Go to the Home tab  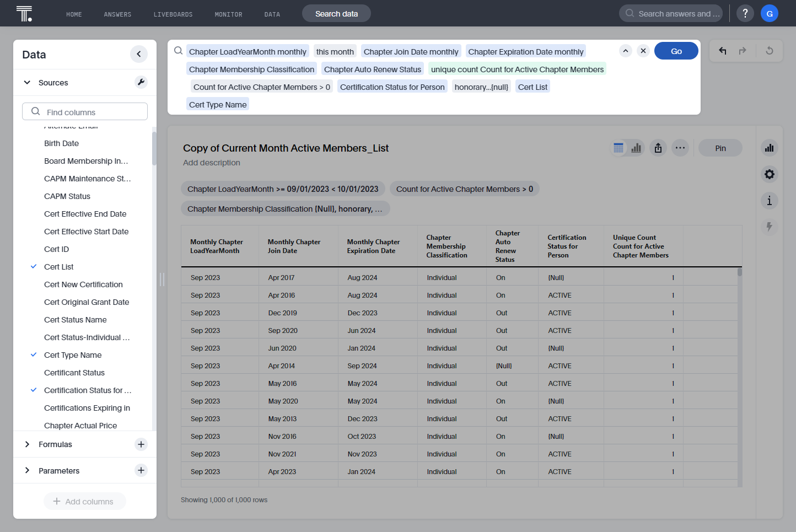click(74, 14)
